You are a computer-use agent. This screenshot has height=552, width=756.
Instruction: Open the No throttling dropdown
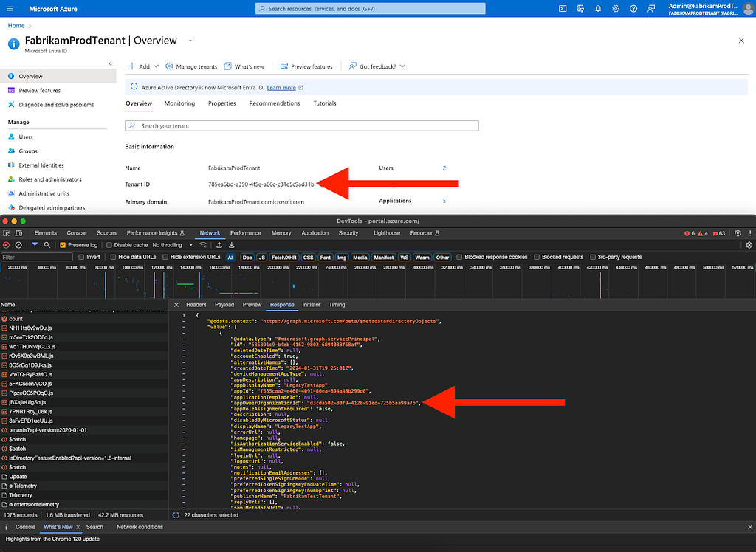click(x=173, y=246)
